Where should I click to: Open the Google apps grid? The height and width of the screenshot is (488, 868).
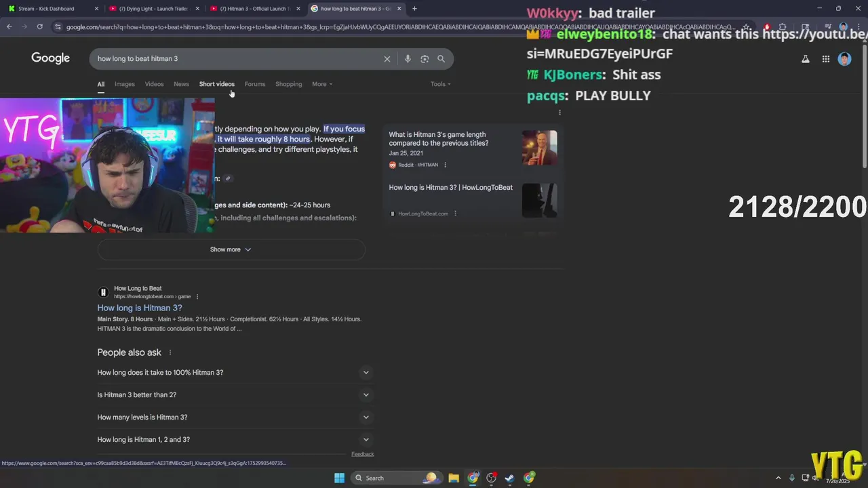pos(826,59)
